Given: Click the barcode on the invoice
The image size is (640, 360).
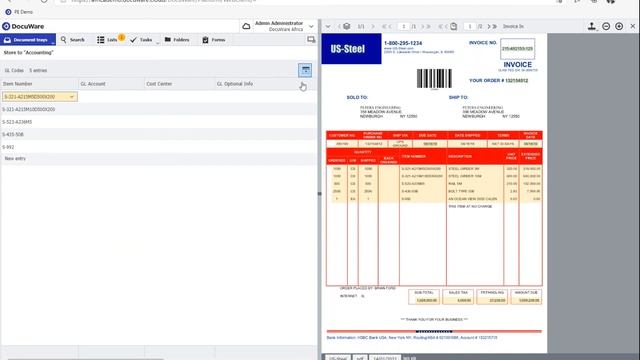Looking at the screenshot, I should pyautogui.click(x=434, y=78).
